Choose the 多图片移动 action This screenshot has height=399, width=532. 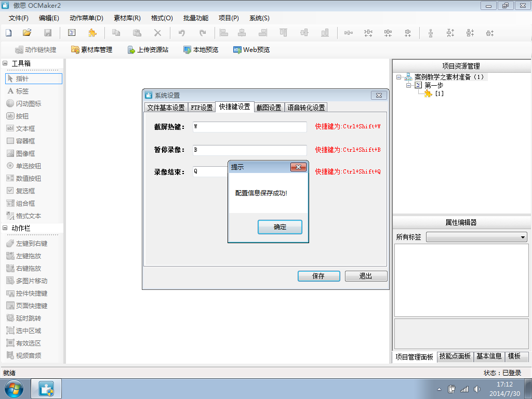(27, 281)
